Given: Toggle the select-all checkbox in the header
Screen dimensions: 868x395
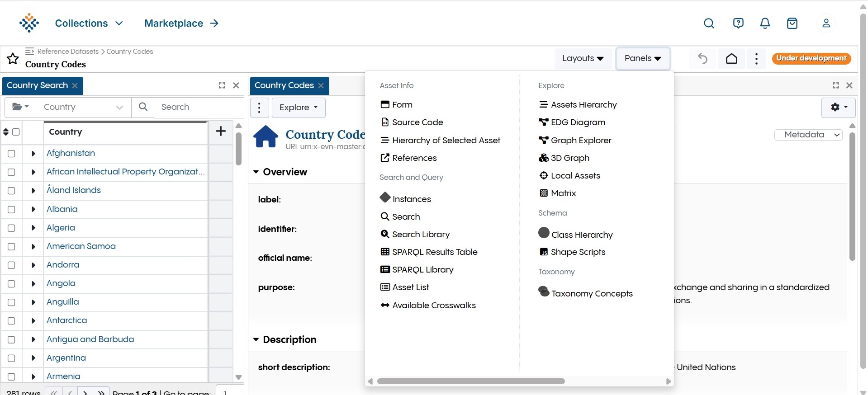Looking at the screenshot, I should tap(16, 132).
